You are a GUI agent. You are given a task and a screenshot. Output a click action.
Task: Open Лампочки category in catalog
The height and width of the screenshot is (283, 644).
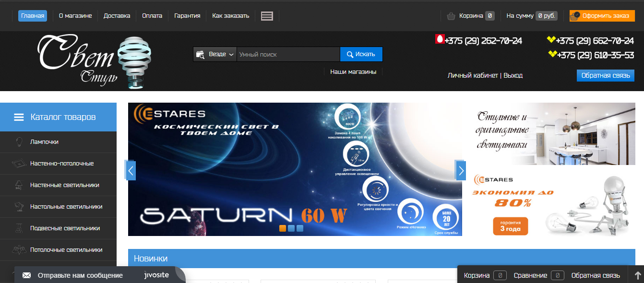58,142
